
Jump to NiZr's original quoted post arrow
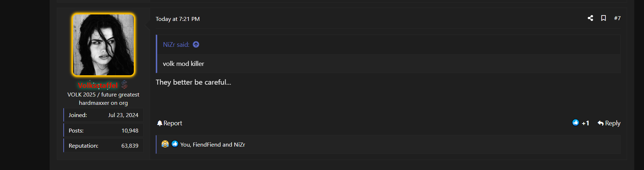coord(196,45)
